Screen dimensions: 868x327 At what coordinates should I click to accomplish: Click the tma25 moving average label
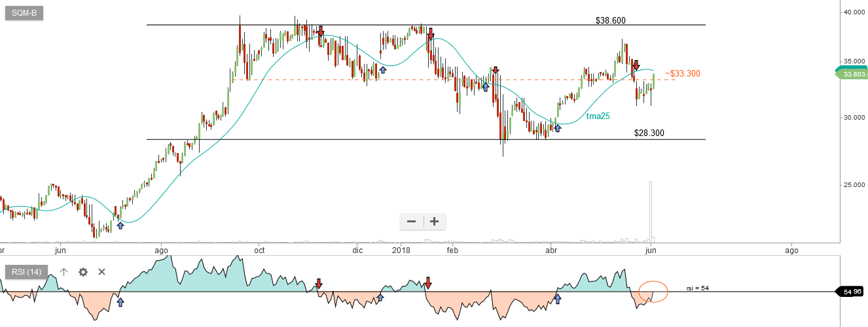click(598, 116)
